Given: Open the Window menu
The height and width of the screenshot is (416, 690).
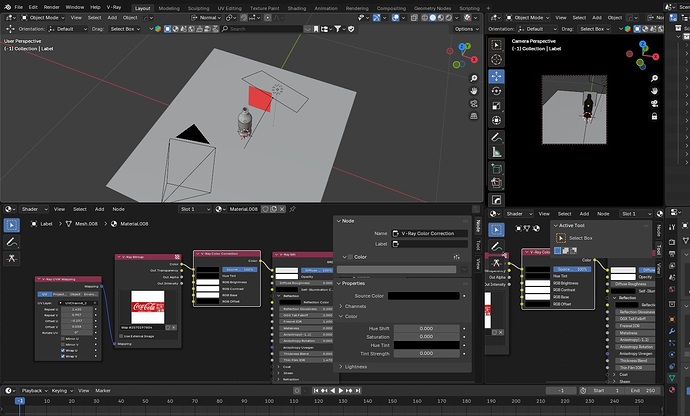Looking at the screenshot, I should coord(75,7).
